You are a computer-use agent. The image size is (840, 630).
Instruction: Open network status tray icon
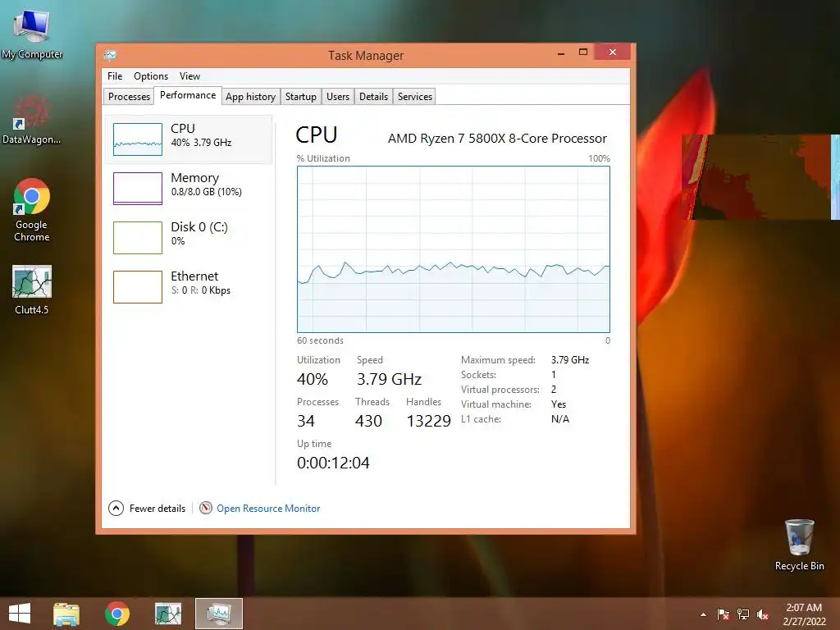coord(743,614)
